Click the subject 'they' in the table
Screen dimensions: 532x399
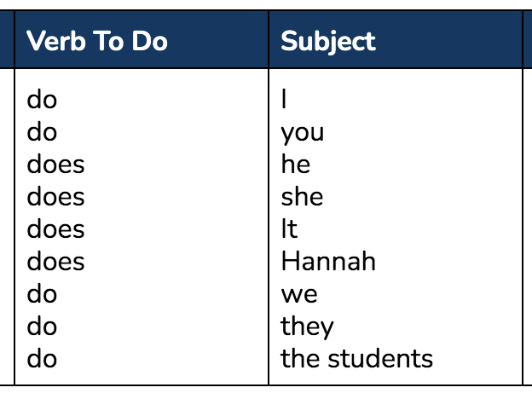coord(307,327)
